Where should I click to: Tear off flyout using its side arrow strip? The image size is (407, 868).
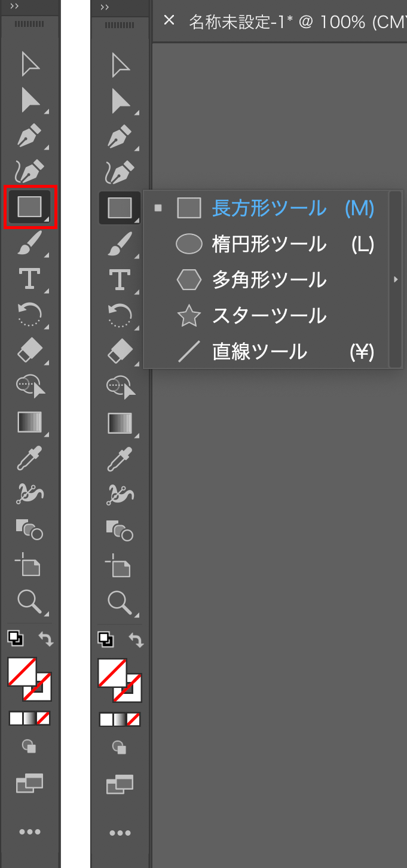[395, 279]
